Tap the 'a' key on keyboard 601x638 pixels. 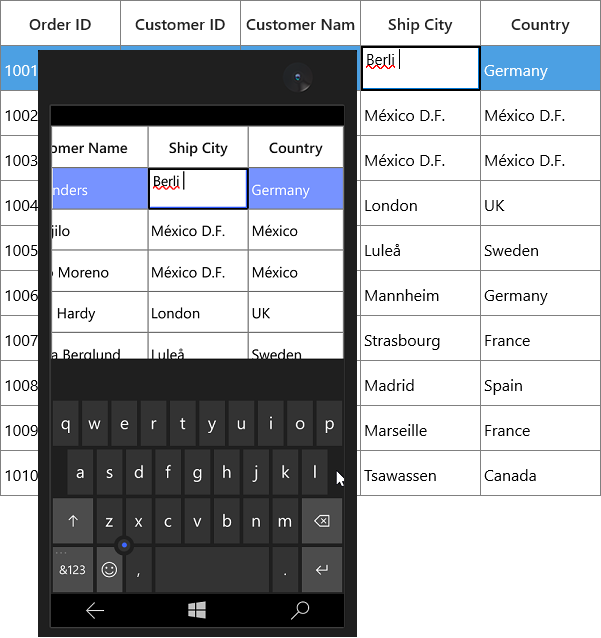point(80,472)
